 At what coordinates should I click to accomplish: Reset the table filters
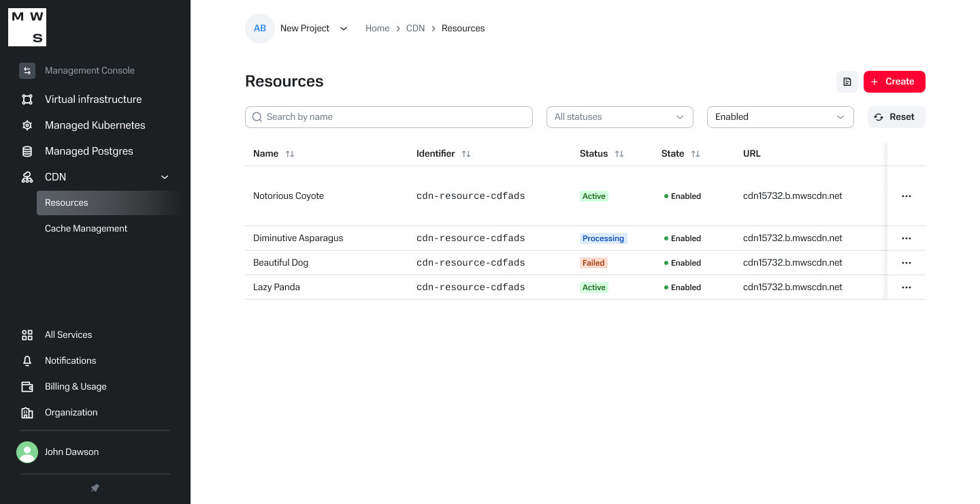(x=896, y=117)
